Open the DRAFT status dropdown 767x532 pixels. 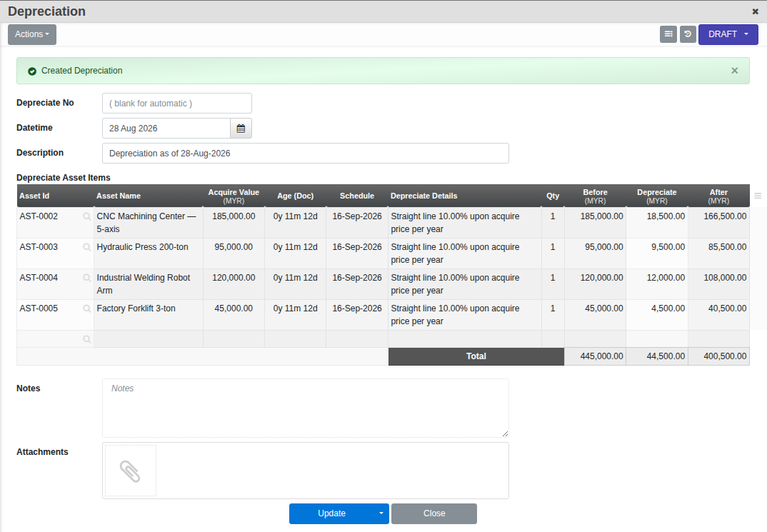(x=728, y=34)
